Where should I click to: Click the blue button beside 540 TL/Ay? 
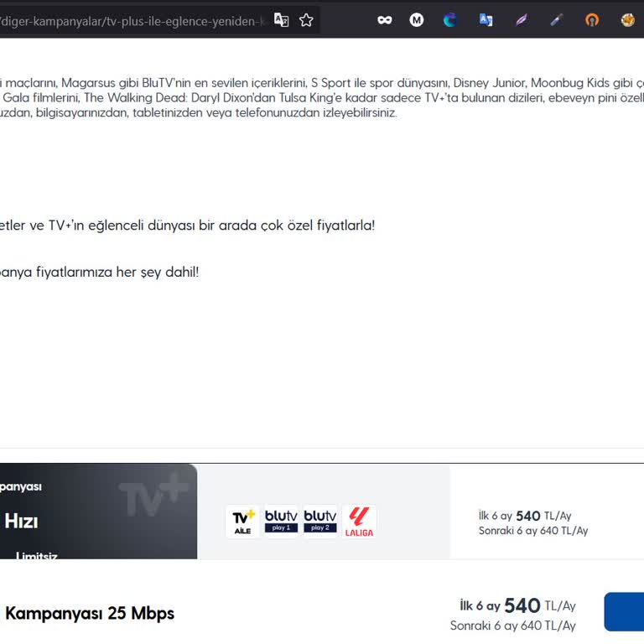(x=624, y=612)
